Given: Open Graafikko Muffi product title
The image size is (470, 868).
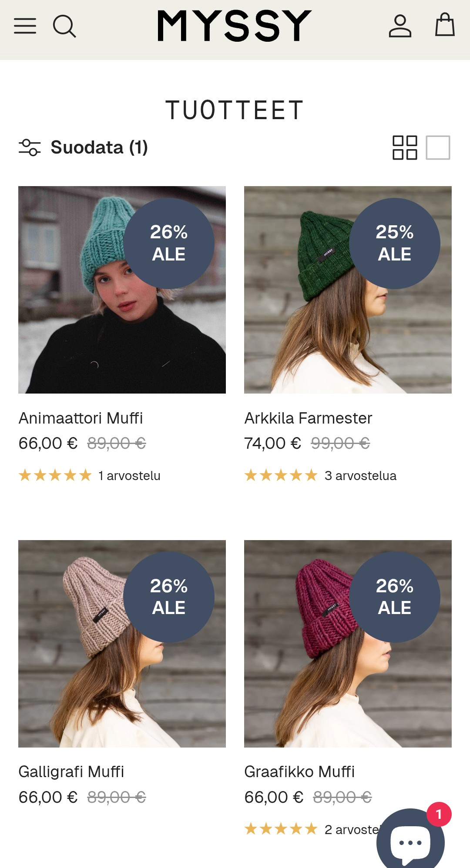Looking at the screenshot, I should point(299,772).
